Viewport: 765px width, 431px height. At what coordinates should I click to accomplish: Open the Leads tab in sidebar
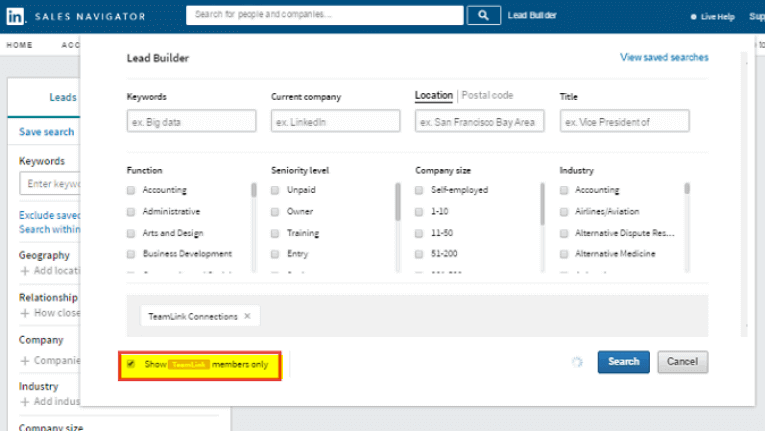63,97
